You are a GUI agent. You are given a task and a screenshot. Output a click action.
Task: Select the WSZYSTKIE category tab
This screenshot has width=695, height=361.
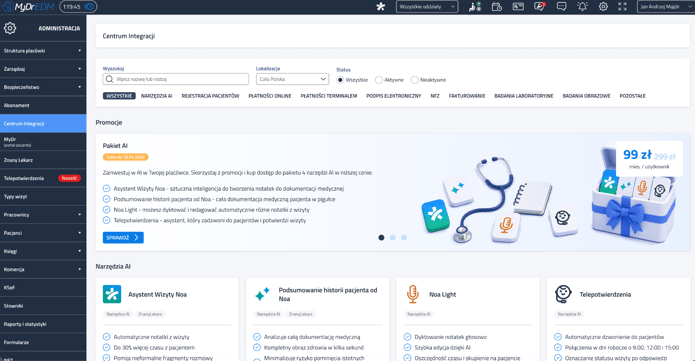[x=119, y=96]
